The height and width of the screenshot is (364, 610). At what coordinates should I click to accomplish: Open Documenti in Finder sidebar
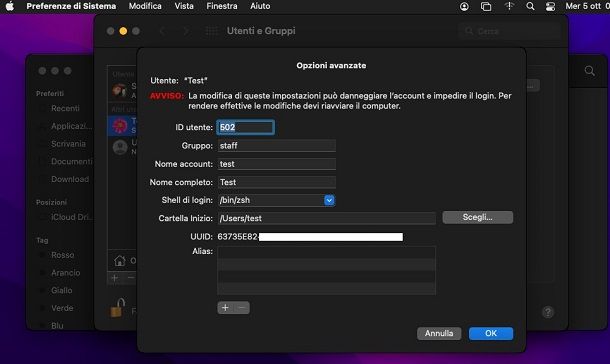72,161
